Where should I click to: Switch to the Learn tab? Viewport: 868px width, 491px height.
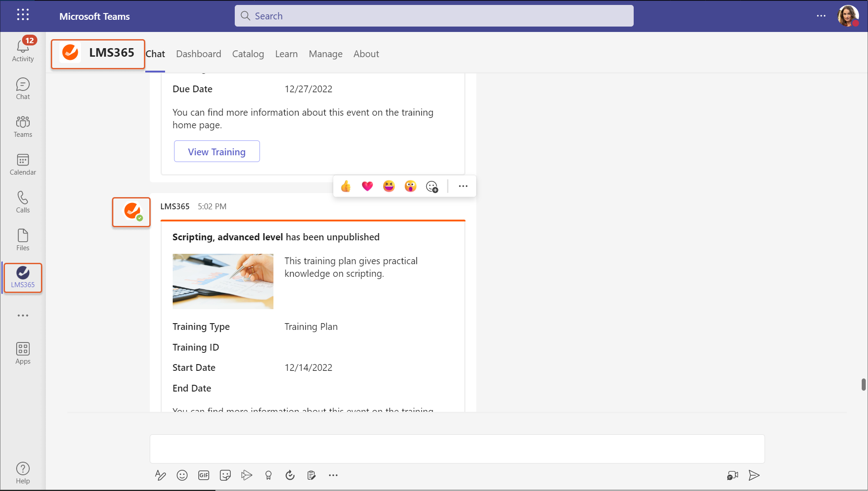coord(286,54)
